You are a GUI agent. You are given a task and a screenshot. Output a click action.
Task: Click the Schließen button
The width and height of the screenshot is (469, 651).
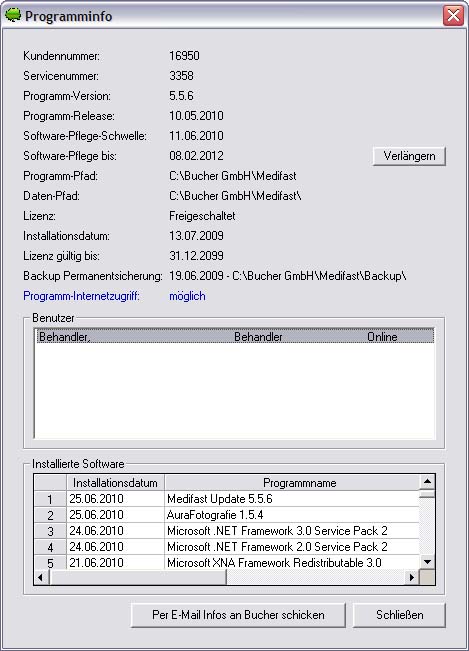pos(399,615)
